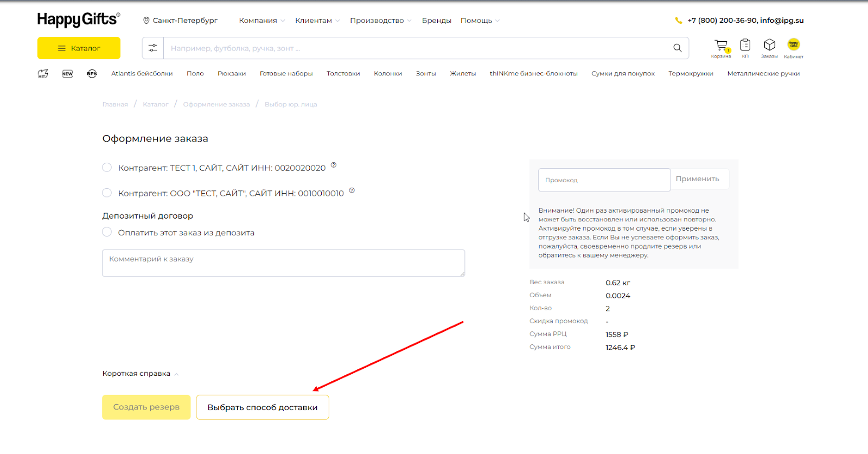Screen dimensions: 868x454
Task: Click the search magnifier icon
Action: (677, 48)
